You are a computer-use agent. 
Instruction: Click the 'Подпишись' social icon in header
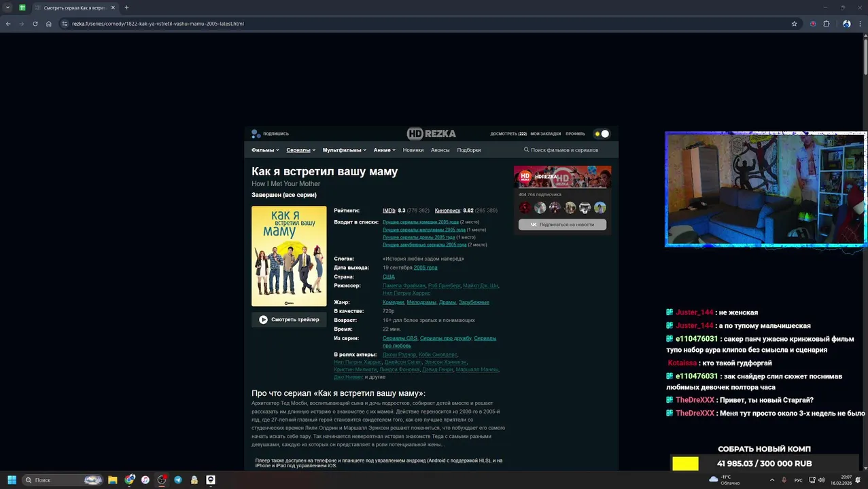click(x=256, y=134)
